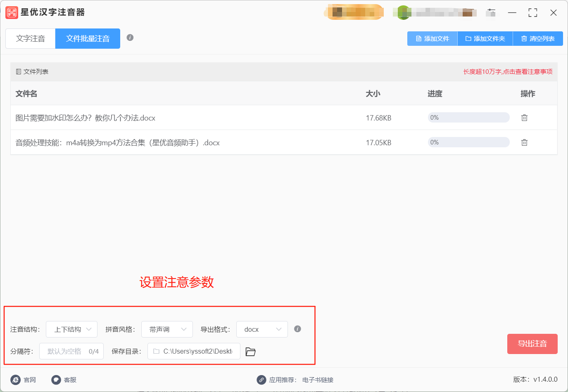Viewport: 568px width, 392px height.
Task: Click the 导出注音 button
Action: point(532,344)
